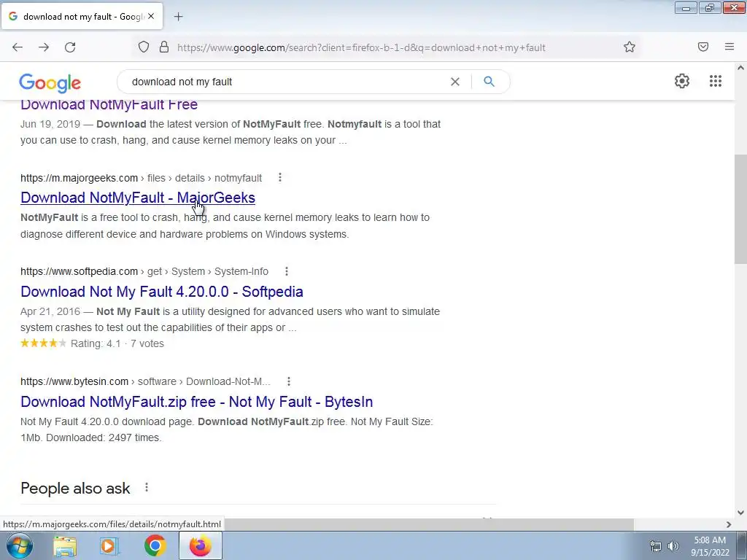
Task: Open 'Download NotMyFault.zip free - BytesIn' link
Action: coord(197,402)
